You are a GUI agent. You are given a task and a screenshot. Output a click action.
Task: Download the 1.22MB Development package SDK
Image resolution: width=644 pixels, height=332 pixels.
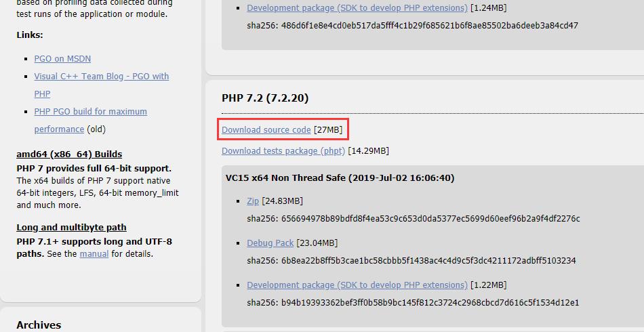click(357, 285)
